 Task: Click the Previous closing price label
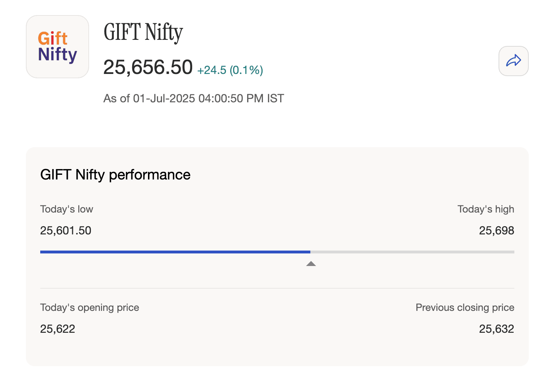click(465, 308)
